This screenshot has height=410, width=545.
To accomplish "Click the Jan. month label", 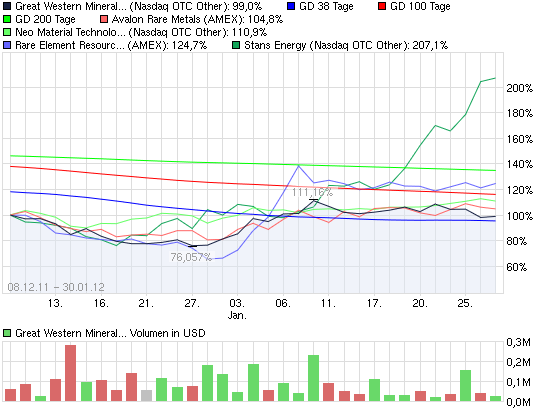I will tap(237, 315).
